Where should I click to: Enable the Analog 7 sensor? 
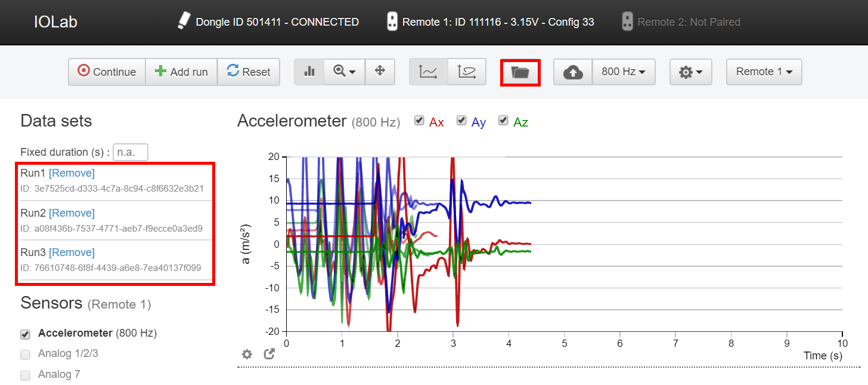(x=25, y=374)
